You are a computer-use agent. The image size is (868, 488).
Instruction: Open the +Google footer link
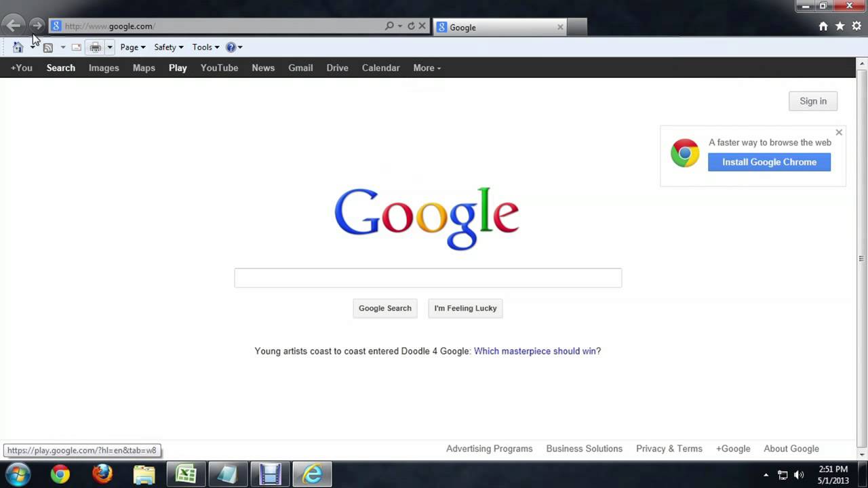click(733, 449)
